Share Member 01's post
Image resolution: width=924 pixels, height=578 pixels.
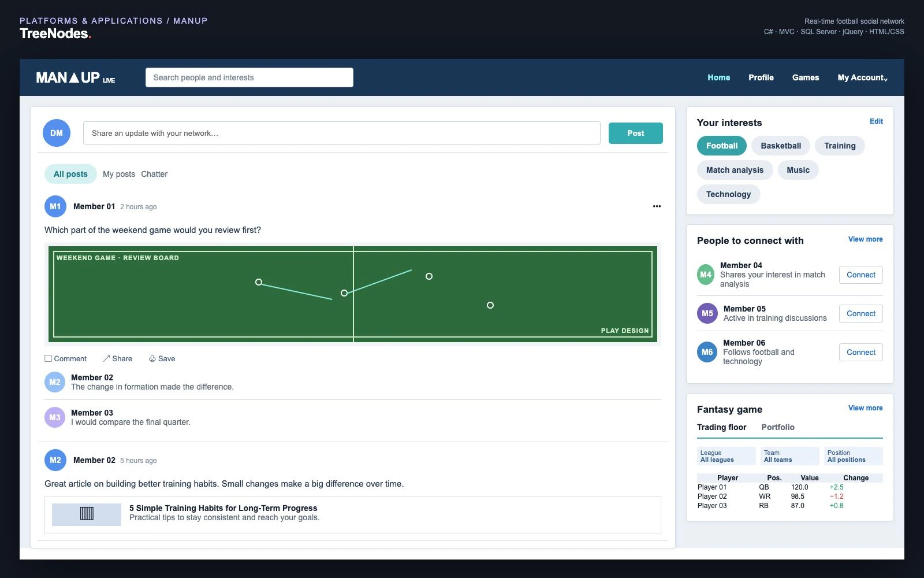click(118, 358)
